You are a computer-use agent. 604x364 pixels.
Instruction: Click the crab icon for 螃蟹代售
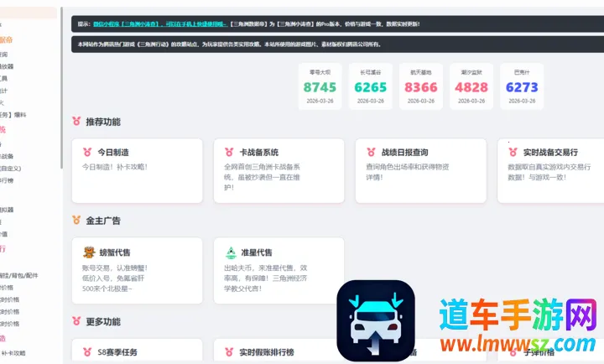point(88,252)
